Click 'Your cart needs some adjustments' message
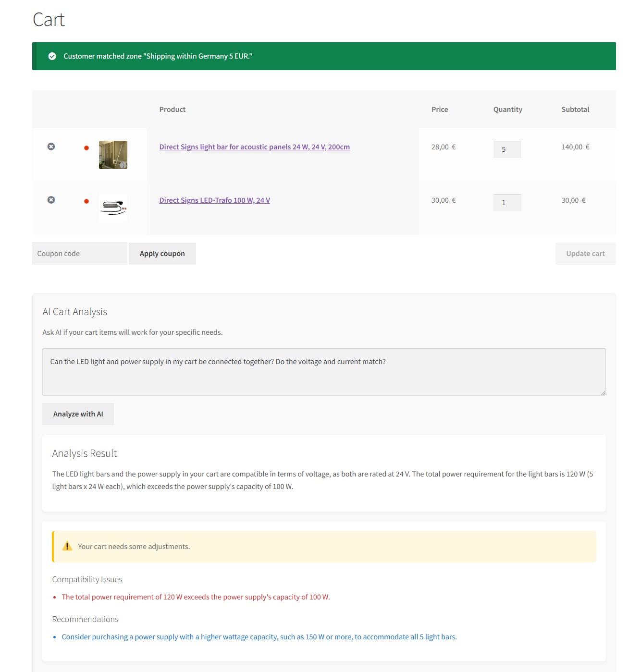641x672 pixels. tap(134, 547)
